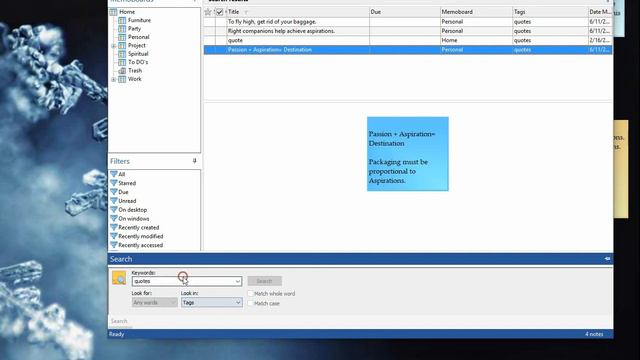Switch to the Search tab at bottom
Screen dimensions: 640x360
119,321
